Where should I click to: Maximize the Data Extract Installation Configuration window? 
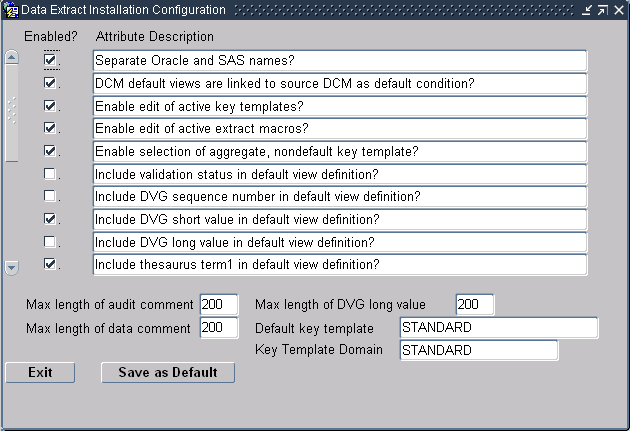coord(603,10)
